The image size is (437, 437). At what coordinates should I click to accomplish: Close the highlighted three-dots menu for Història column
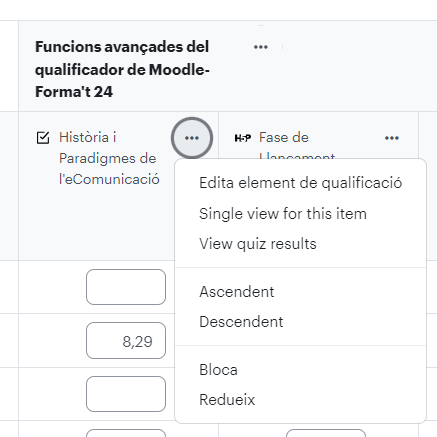(x=192, y=138)
